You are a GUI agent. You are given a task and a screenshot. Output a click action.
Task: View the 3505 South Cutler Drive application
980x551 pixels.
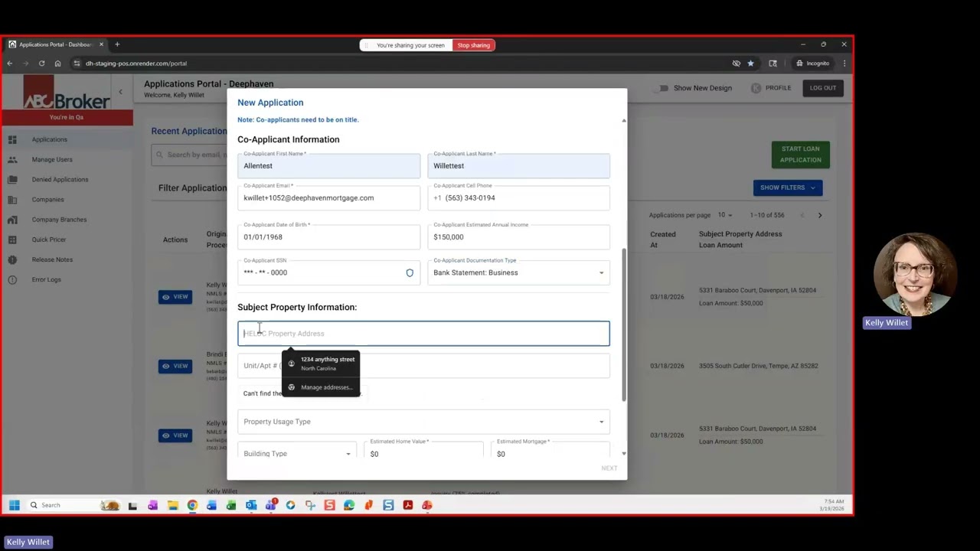[175, 366]
